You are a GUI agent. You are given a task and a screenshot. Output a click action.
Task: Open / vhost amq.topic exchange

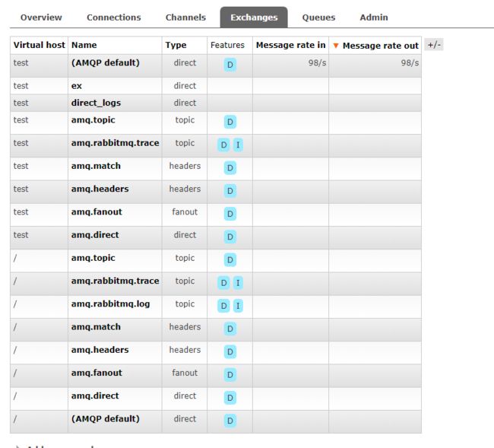pyautogui.click(x=93, y=258)
